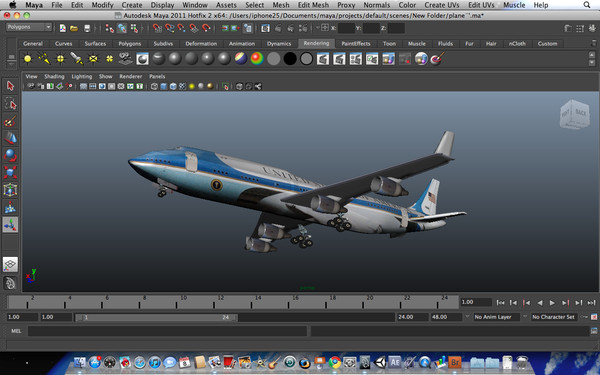The width and height of the screenshot is (600, 375).
Task: Click the range slider bar labeled 1 to 24
Action: [x=157, y=317]
